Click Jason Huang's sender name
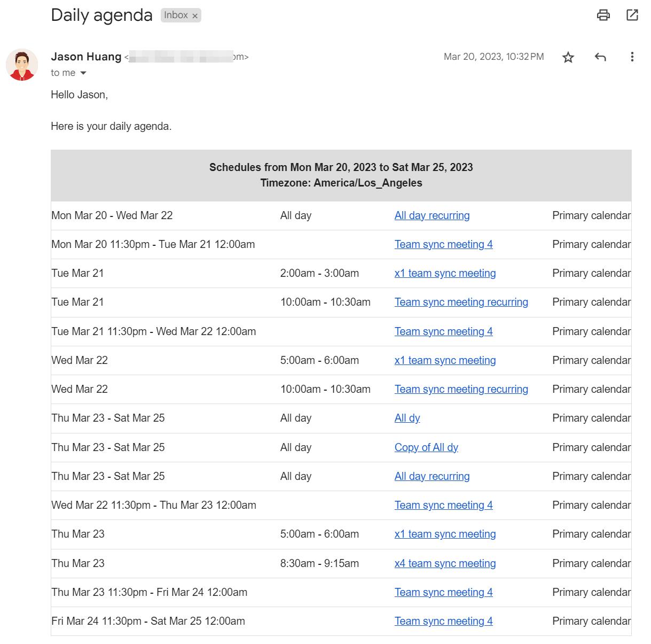 coord(85,57)
